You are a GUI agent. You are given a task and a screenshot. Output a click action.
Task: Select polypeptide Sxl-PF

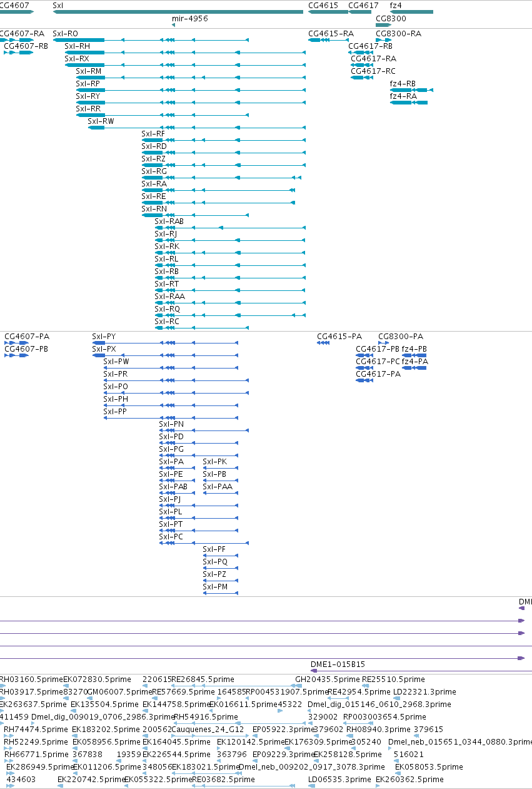pos(214,549)
